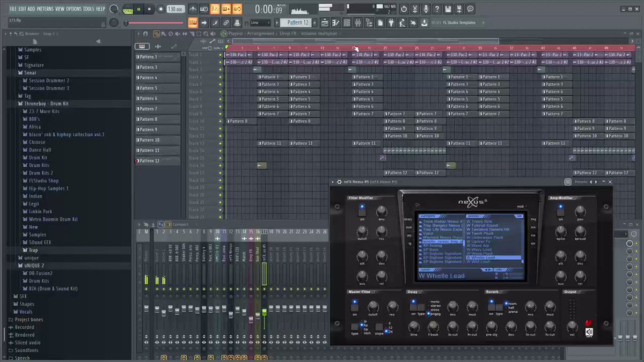Open the VIEW menu
The height and width of the screenshot is (362, 644).
[x=60, y=9]
